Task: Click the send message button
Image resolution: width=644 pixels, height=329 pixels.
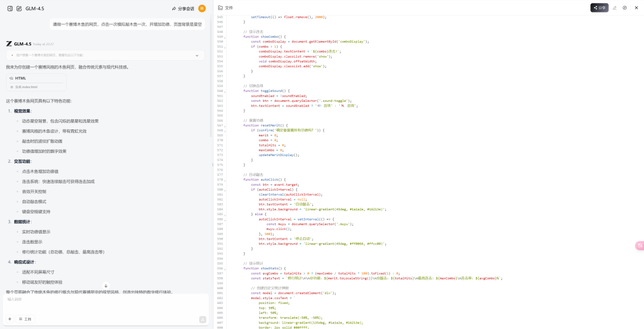Action: [x=202, y=319]
